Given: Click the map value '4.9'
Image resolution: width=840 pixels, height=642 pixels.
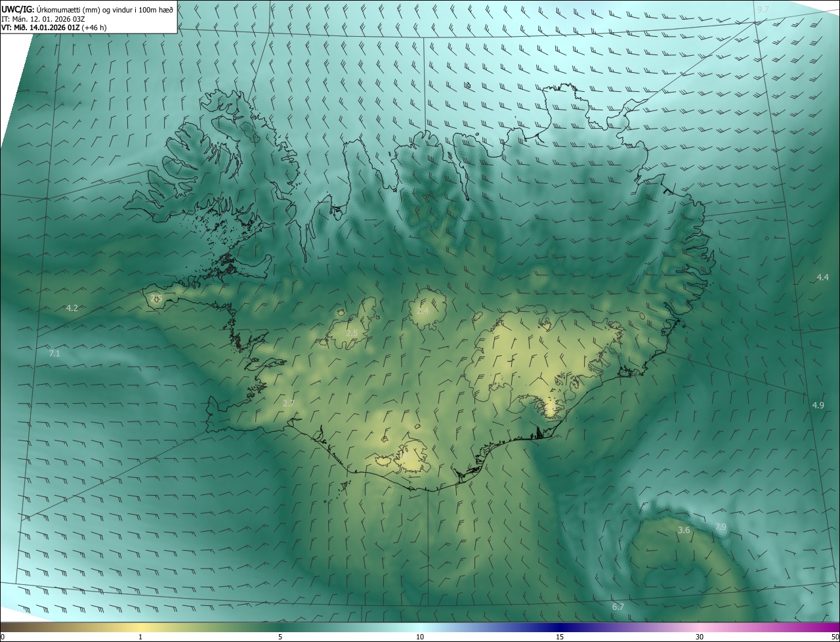Looking at the screenshot, I should coord(818,405).
